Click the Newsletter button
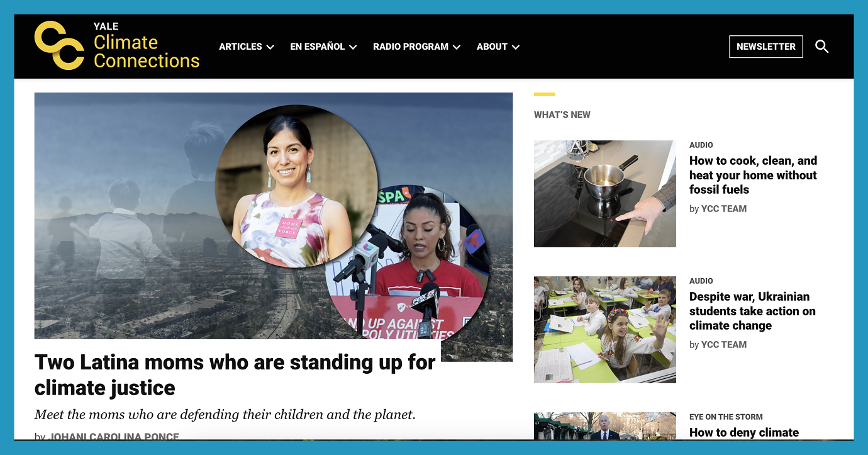 [x=766, y=47]
